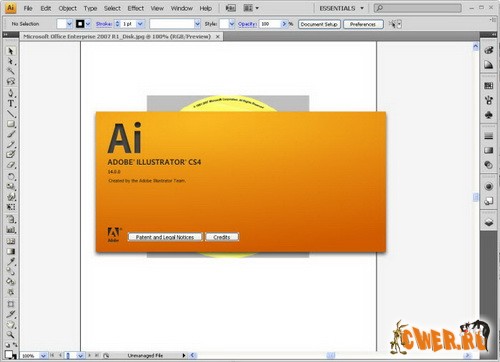The height and width of the screenshot is (362, 500).
Task: Open the brush definition dropdown
Action: [x=197, y=24]
